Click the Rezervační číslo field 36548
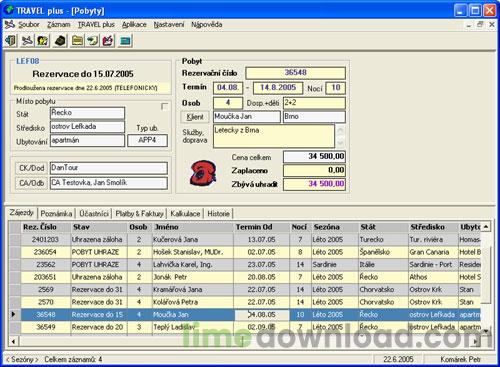Screen dimensions: 500x367 295,73
